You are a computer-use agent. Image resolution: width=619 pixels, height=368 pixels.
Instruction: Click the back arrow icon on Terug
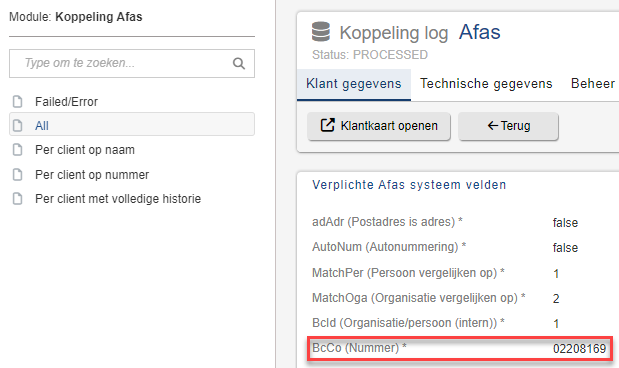(493, 126)
